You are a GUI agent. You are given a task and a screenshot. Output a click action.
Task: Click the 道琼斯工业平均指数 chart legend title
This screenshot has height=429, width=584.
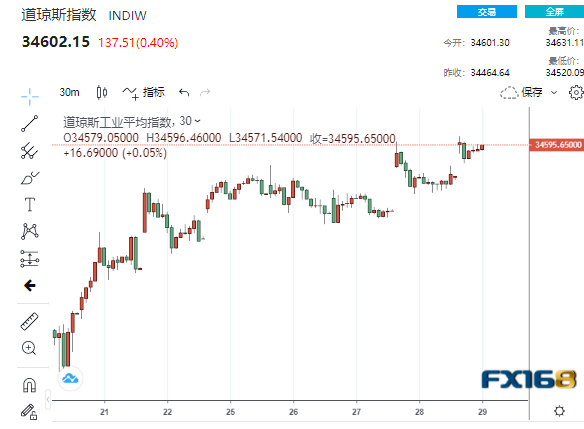117,122
